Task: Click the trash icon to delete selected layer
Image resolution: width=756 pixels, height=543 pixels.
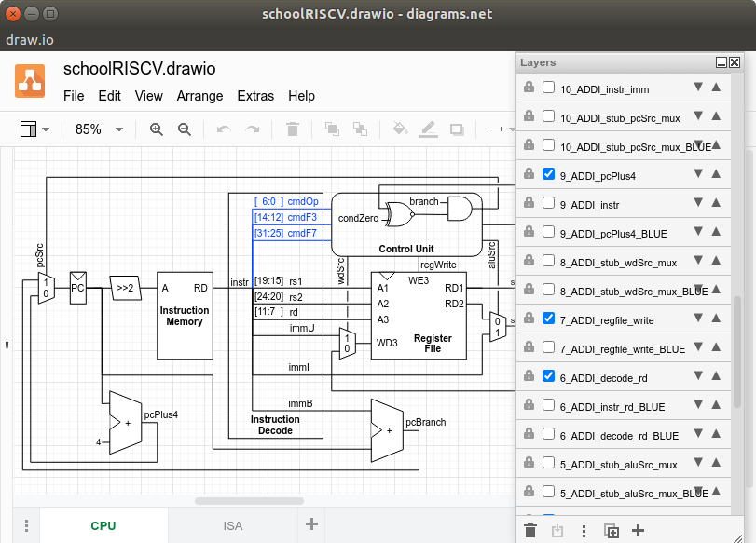Action: click(529, 530)
